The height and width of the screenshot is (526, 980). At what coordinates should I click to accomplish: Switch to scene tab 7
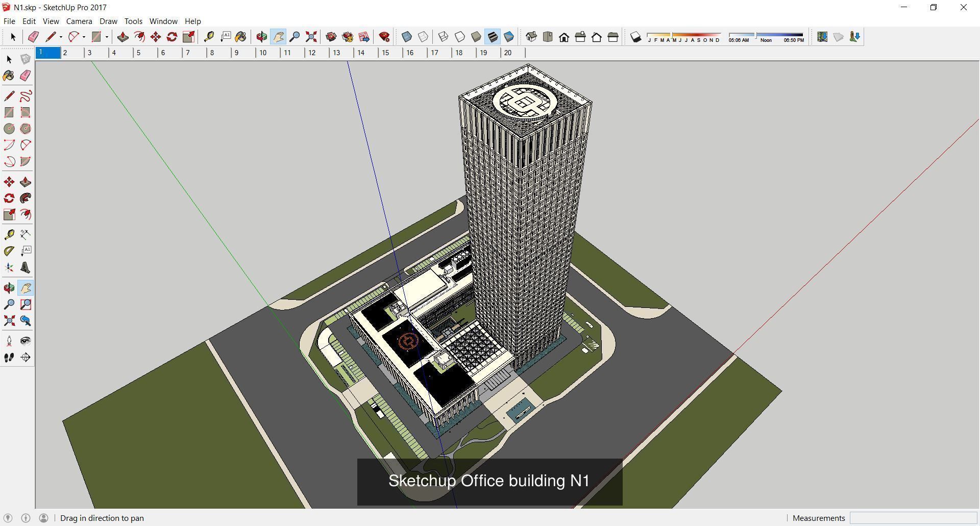195,53
